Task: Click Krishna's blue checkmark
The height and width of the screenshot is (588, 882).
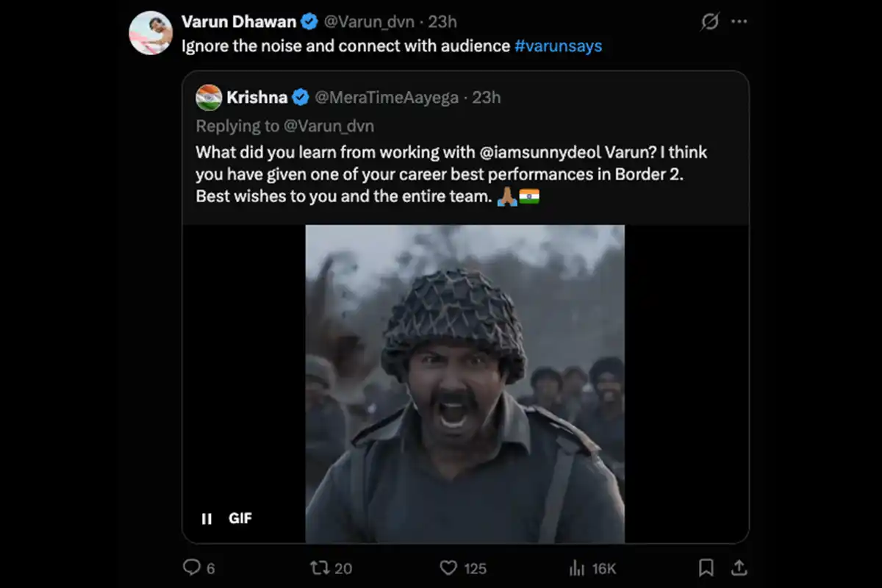Action: (301, 96)
